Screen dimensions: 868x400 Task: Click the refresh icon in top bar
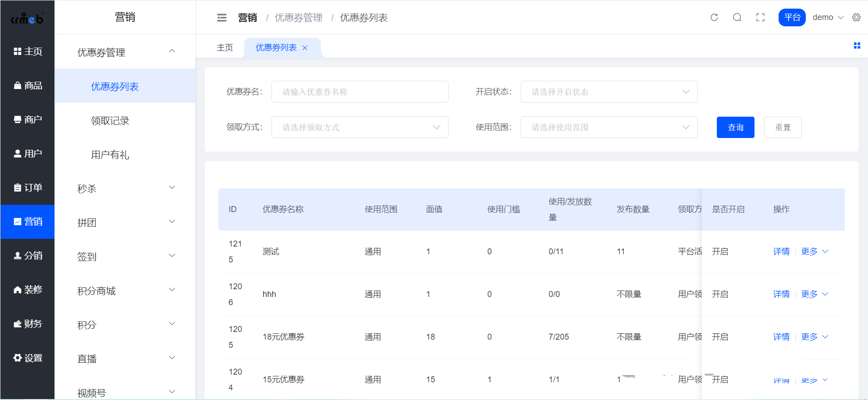[714, 17]
